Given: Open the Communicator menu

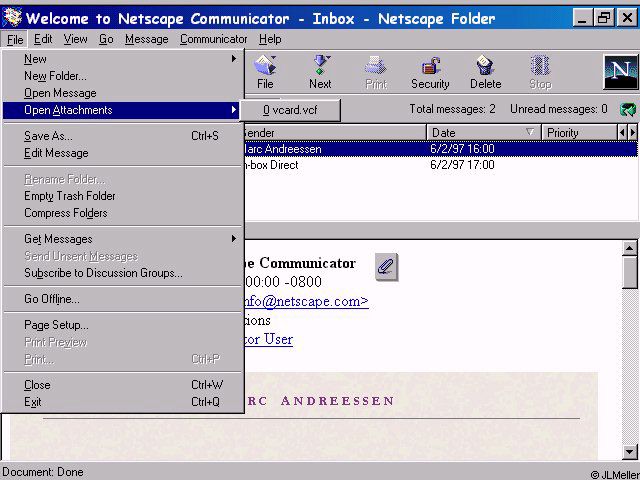Looking at the screenshot, I should pyautogui.click(x=213, y=39).
